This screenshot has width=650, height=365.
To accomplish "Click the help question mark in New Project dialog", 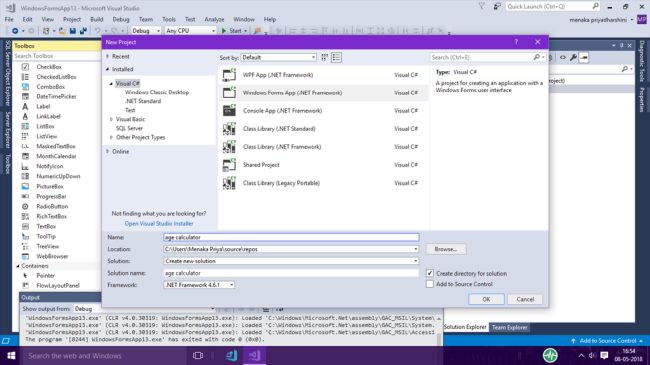I will click(516, 42).
